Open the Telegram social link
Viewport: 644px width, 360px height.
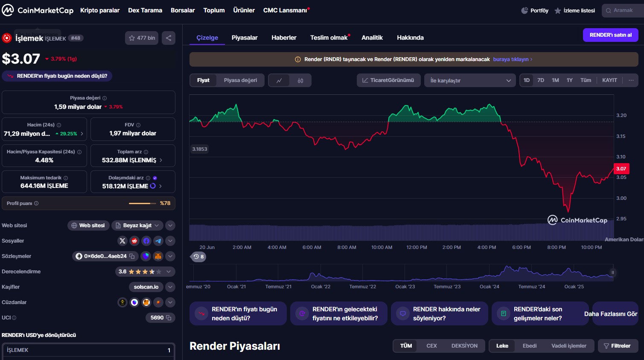(158, 241)
